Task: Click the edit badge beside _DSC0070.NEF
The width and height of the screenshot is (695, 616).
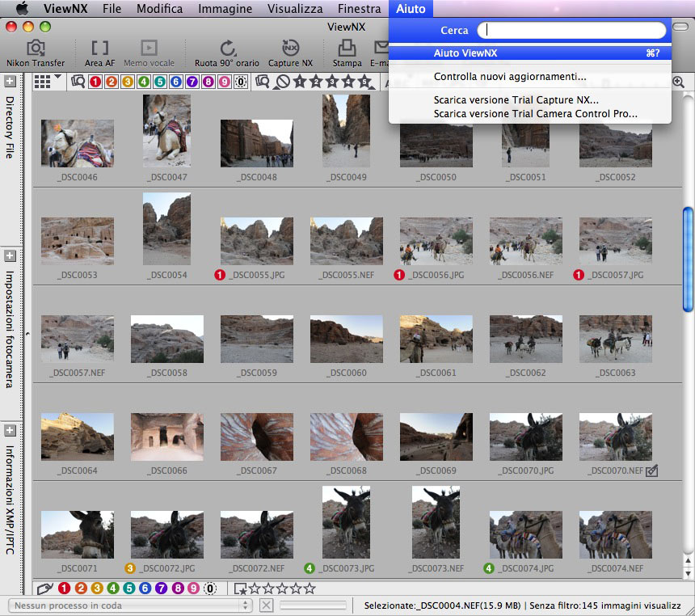Action: tap(651, 470)
